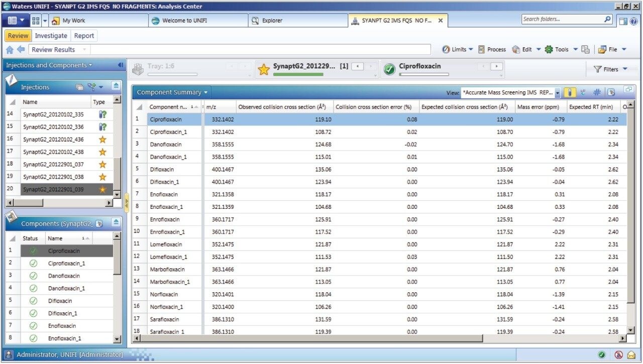Restore Component Summary with overlapping-windows icon
Viewport: 643px width, 364px height.
pos(628,89)
